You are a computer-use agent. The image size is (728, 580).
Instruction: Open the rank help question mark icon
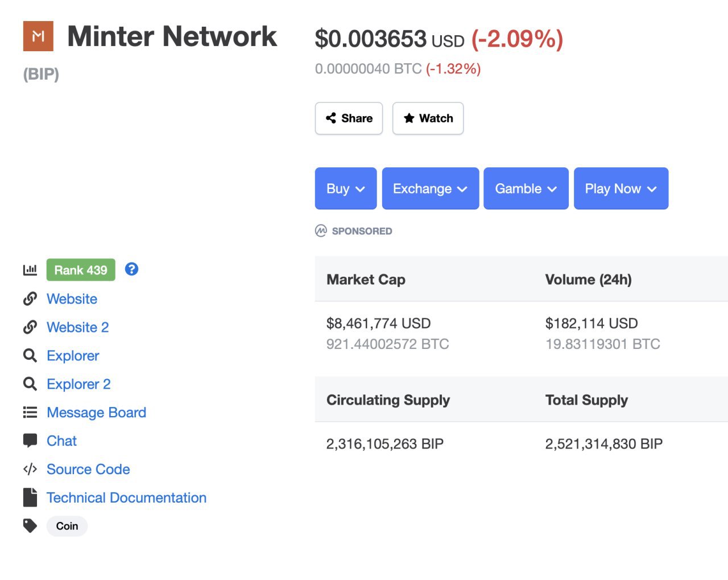coord(131,269)
